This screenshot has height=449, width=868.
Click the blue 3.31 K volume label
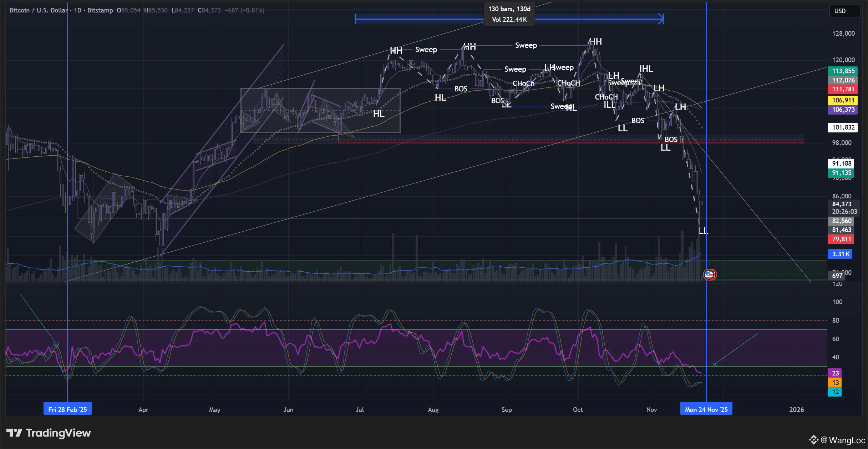coord(840,254)
